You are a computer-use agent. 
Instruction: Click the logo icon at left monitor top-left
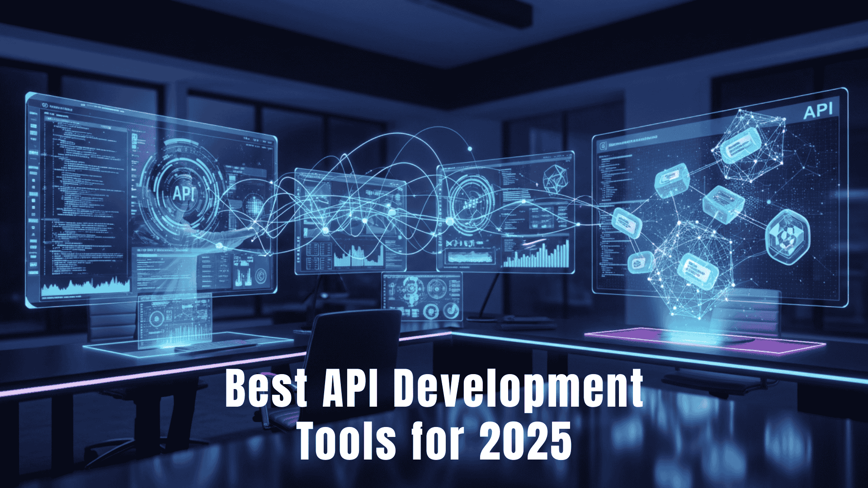[x=45, y=105]
